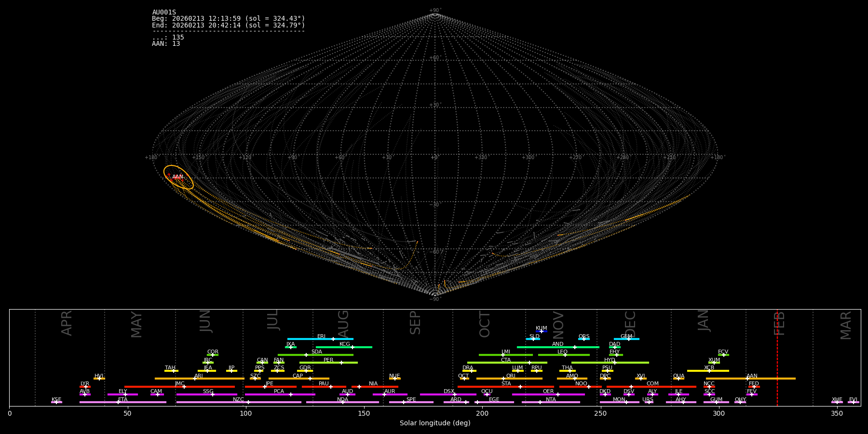The image size is (868, 434).
Task: Click the SSG shower label
Action: point(208,392)
